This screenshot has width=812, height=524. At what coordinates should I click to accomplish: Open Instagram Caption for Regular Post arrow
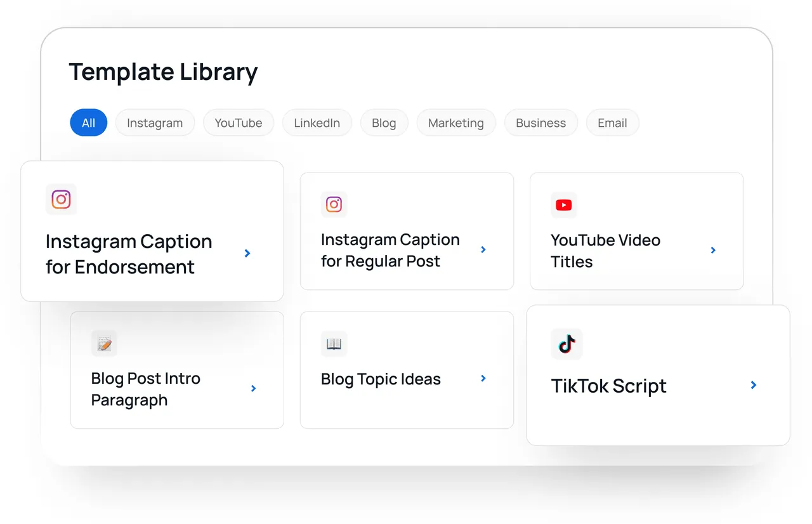pyautogui.click(x=483, y=249)
